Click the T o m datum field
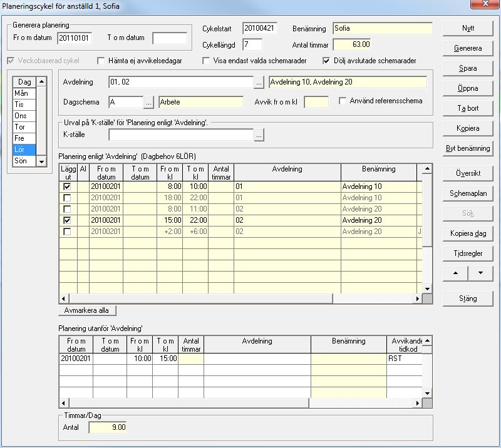Image resolution: width=501 pixels, height=448 pixels. click(x=170, y=38)
